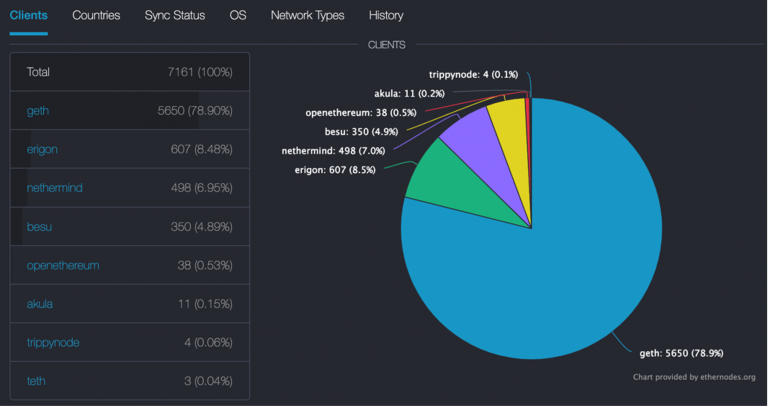This screenshot has width=768, height=407.
Task: Select the OS tab
Action: tap(238, 16)
